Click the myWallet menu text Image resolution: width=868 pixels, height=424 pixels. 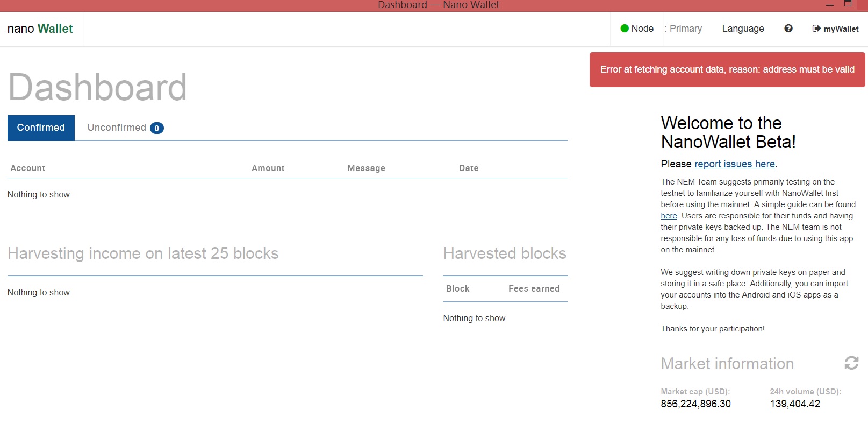click(x=841, y=29)
